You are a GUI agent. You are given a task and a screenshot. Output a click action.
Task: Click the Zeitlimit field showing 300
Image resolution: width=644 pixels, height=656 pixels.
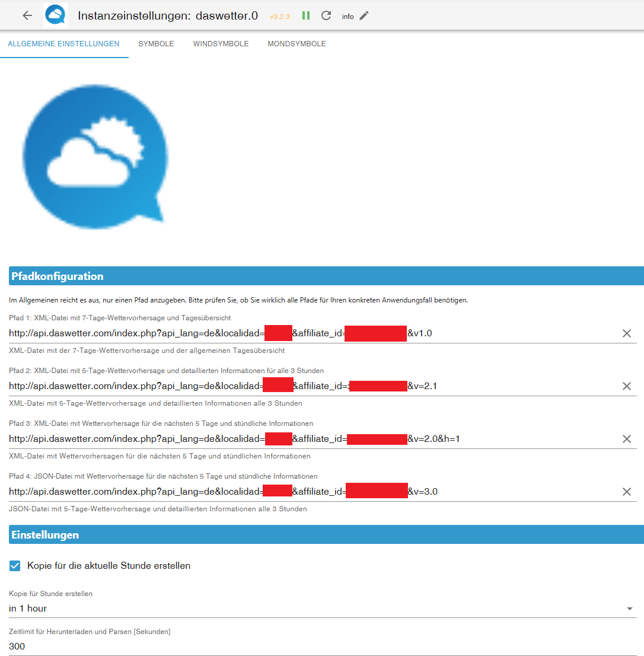tap(323, 647)
